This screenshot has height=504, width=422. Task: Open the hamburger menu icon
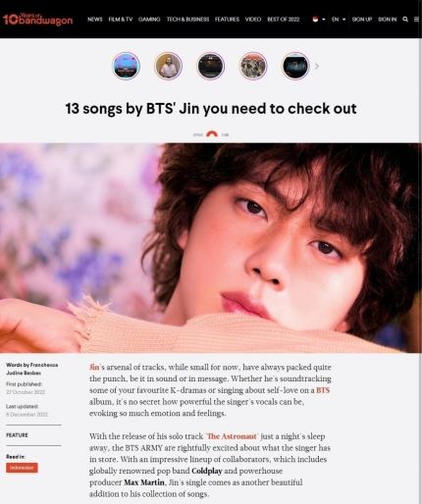416,20
